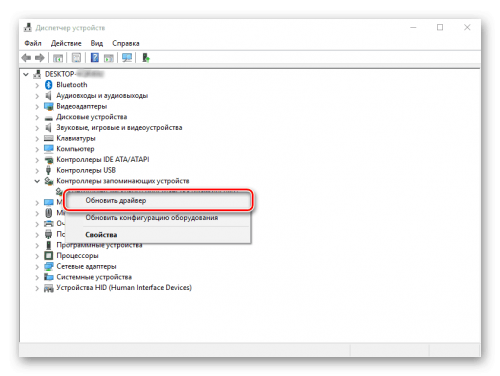The height and width of the screenshot is (376, 500).
Task: Expand the Bluetooth category
Action: (x=37, y=85)
